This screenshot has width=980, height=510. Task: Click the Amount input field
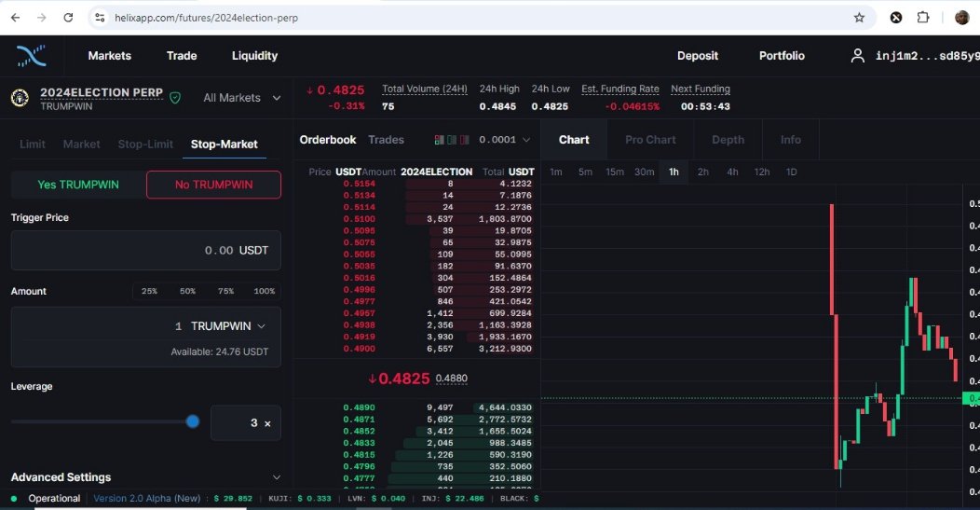tap(145, 337)
